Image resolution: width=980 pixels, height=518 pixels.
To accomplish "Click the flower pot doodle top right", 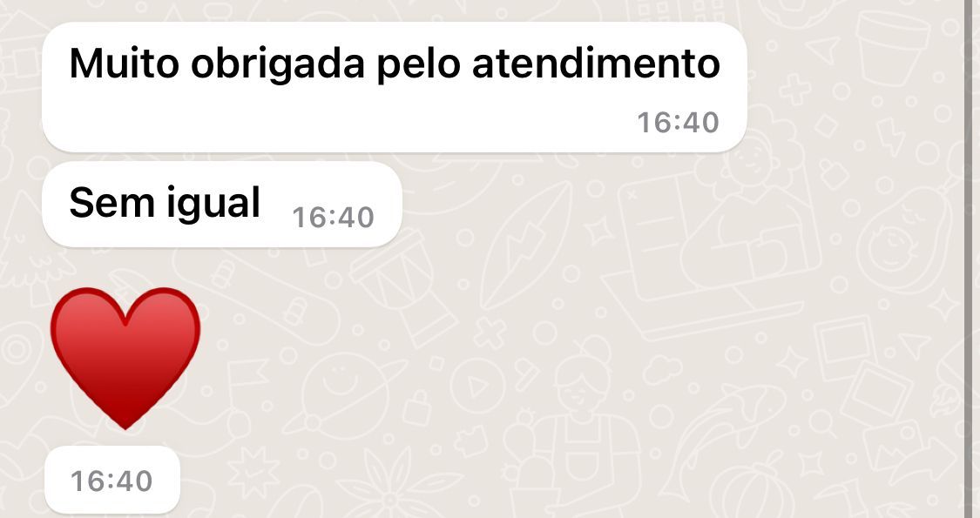I will 892,45.
